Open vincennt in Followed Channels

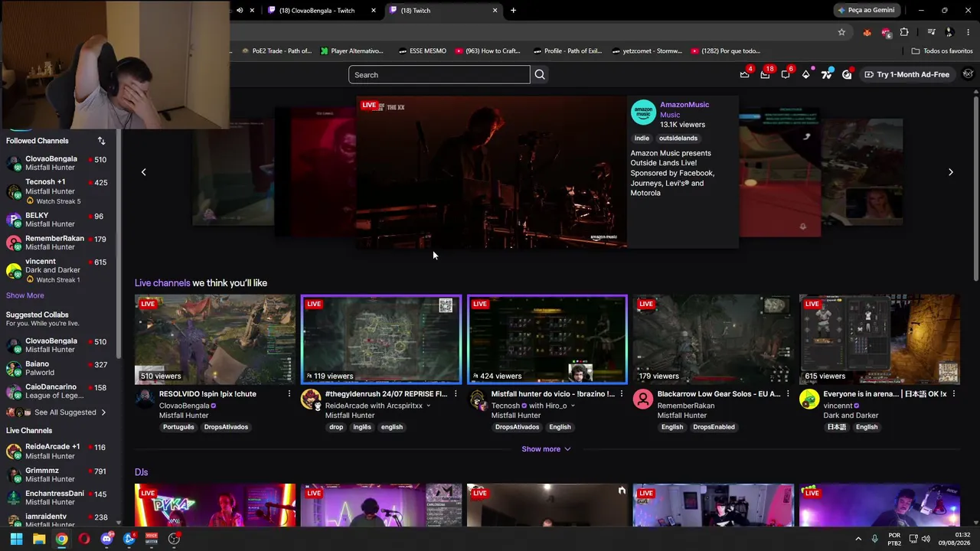pos(57,270)
